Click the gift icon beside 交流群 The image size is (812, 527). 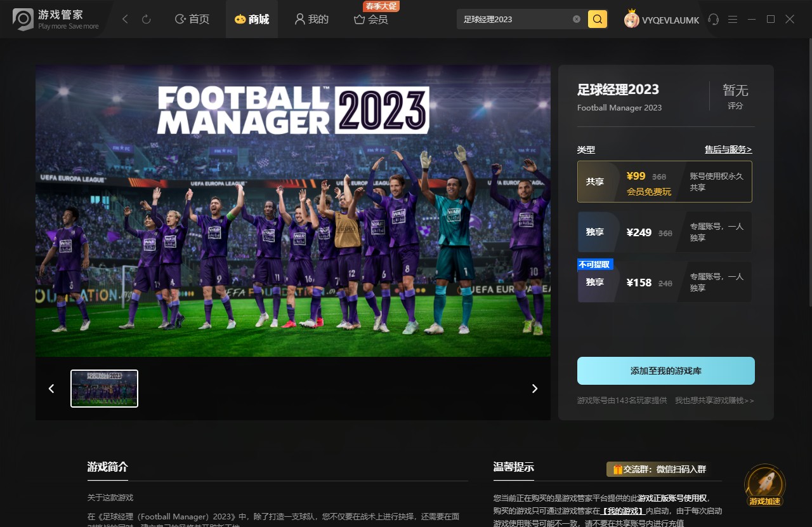coord(617,469)
